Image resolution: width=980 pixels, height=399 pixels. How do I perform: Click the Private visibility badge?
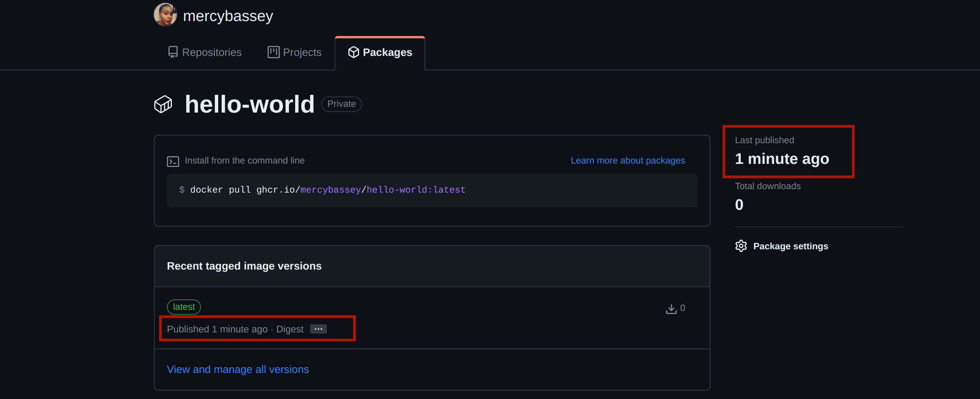[x=341, y=104]
